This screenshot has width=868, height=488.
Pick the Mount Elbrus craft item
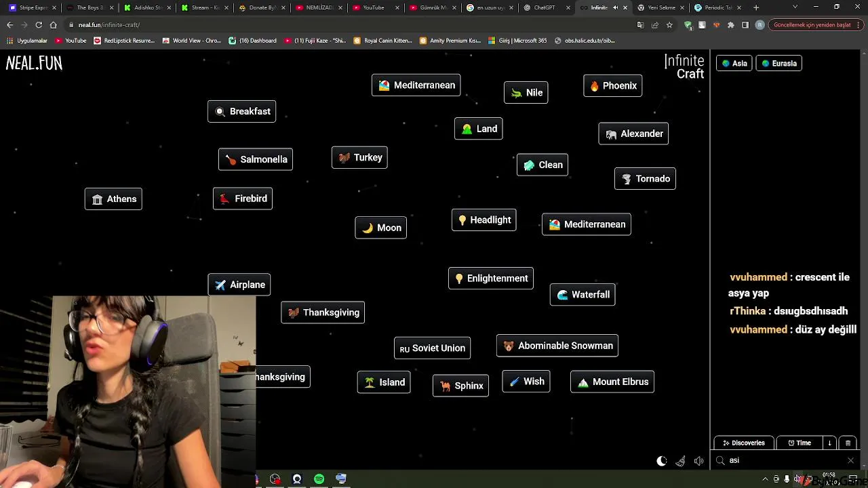612,382
